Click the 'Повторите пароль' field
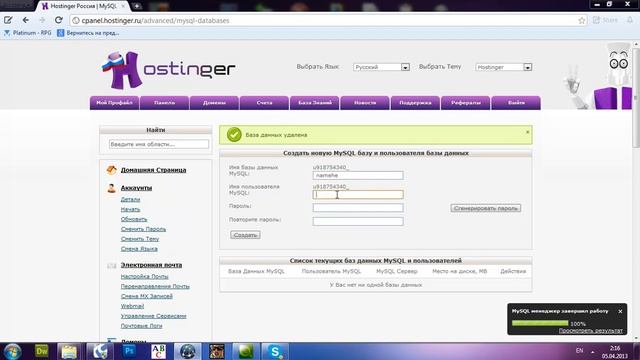640x360 pixels. [358, 221]
